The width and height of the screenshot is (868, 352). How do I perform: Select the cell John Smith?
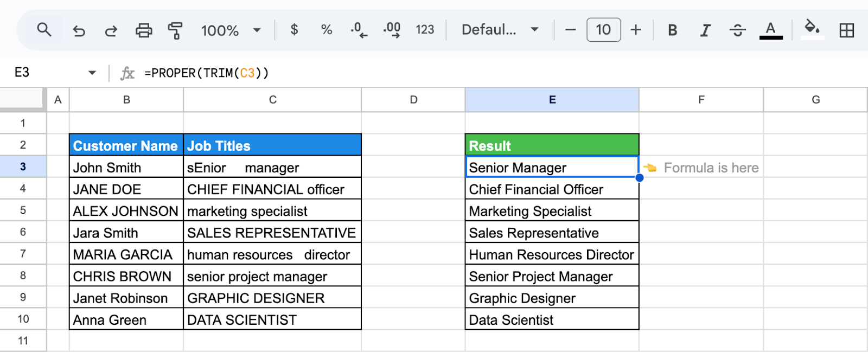[126, 167]
